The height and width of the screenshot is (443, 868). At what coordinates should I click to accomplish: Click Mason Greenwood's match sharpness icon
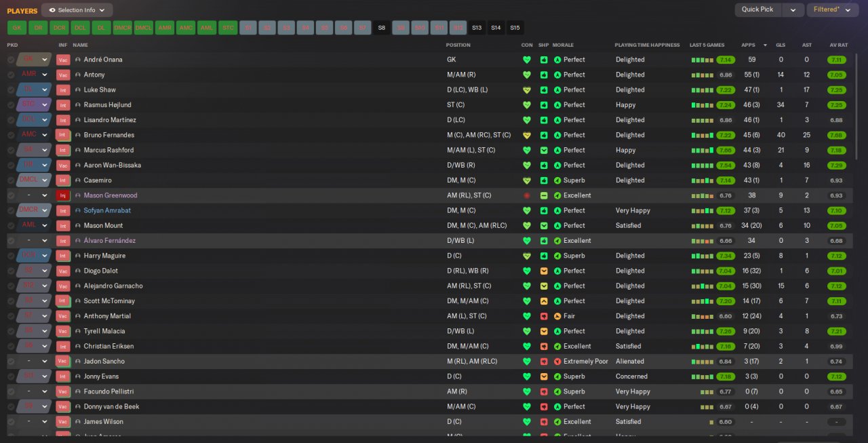[544, 195]
